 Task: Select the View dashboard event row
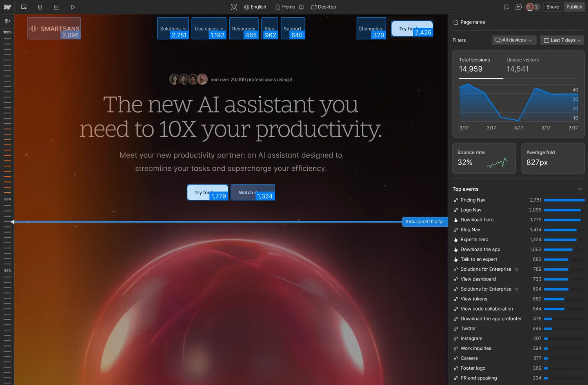[x=519, y=279]
